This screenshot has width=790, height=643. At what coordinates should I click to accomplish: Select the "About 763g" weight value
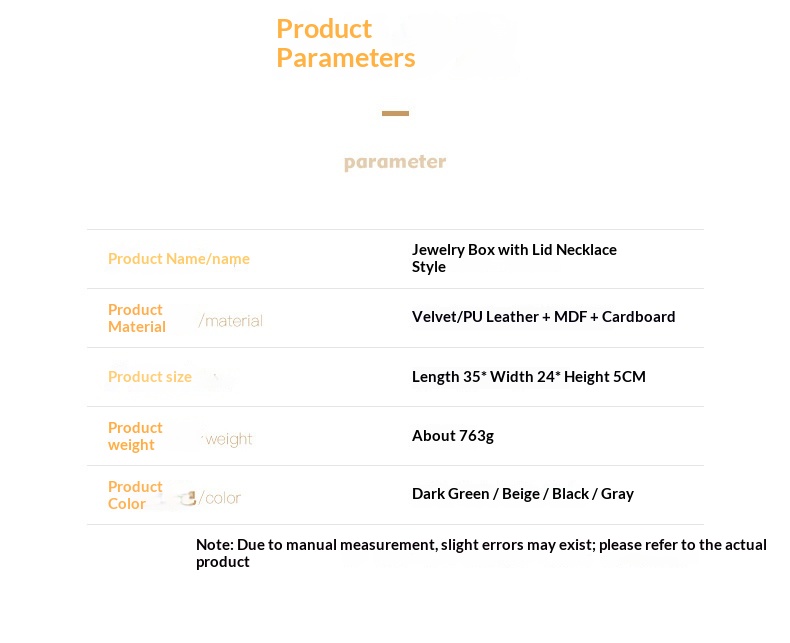(452, 436)
